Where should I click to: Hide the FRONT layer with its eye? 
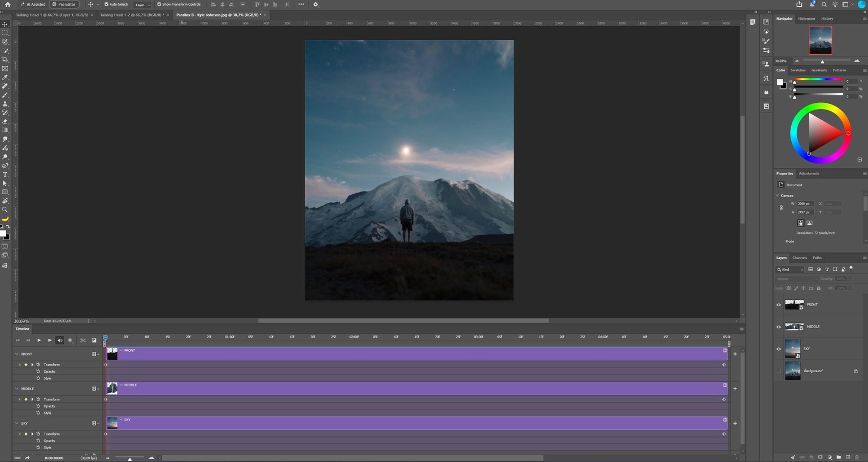[779, 305]
